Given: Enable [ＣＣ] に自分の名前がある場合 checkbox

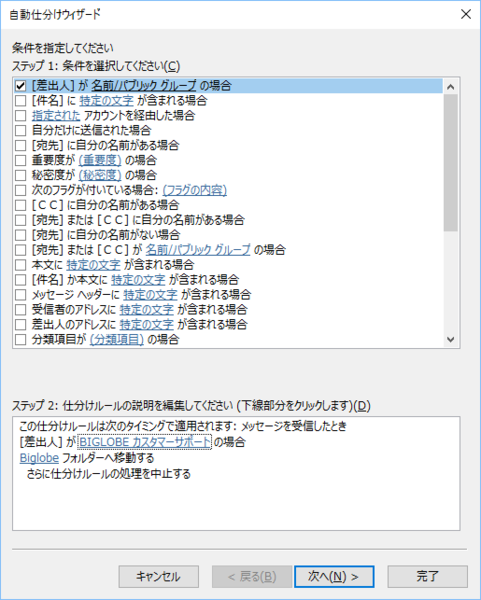Looking at the screenshot, I should [x=20, y=205].
